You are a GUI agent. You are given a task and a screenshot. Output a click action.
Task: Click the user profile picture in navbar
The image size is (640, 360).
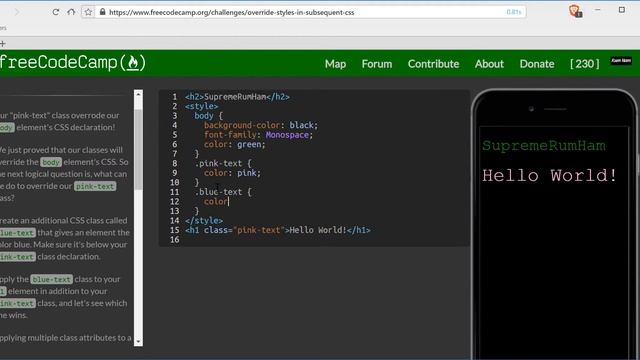coord(621,60)
